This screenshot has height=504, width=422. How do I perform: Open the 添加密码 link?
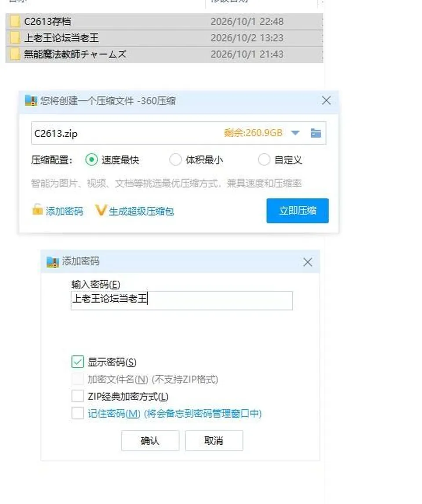coord(64,211)
